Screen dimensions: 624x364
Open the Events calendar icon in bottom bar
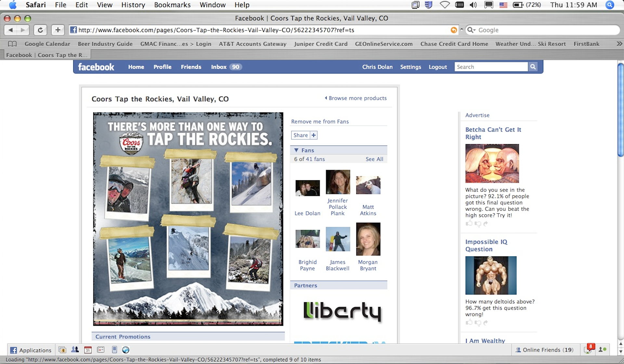click(x=88, y=350)
